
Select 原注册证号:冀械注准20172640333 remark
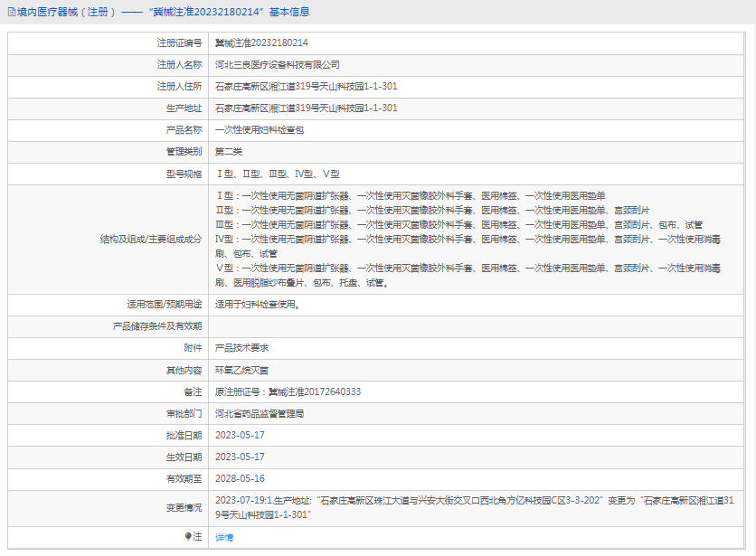tap(288, 392)
